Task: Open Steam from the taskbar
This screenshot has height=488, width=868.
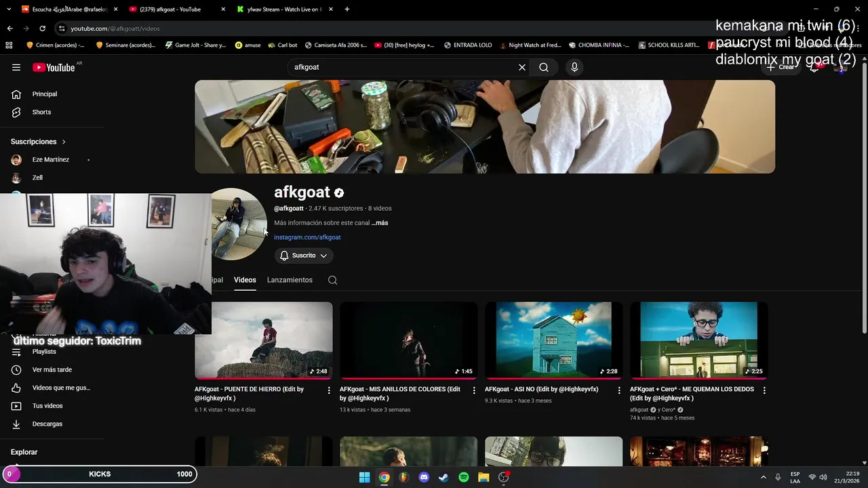Action: (x=443, y=477)
